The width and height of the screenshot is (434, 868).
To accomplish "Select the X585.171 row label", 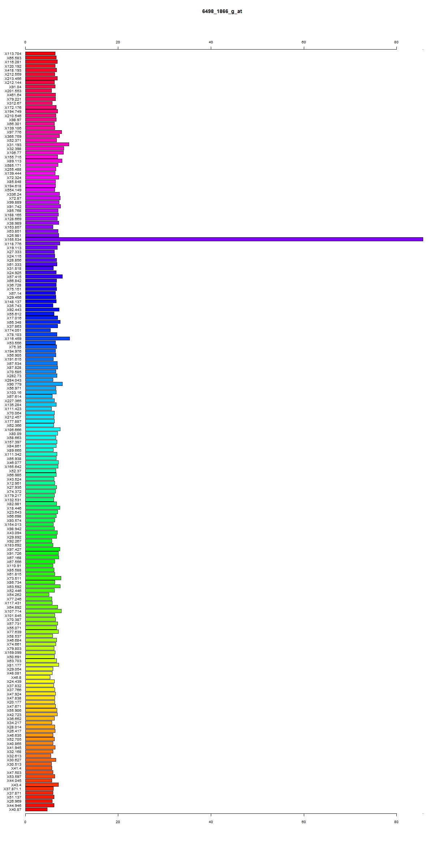I will pyautogui.click(x=13, y=165).
